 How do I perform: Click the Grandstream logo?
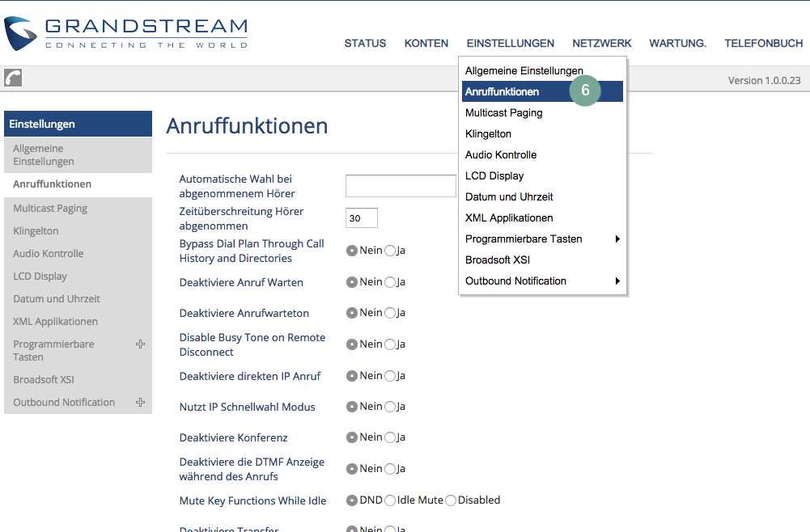point(125,33)
